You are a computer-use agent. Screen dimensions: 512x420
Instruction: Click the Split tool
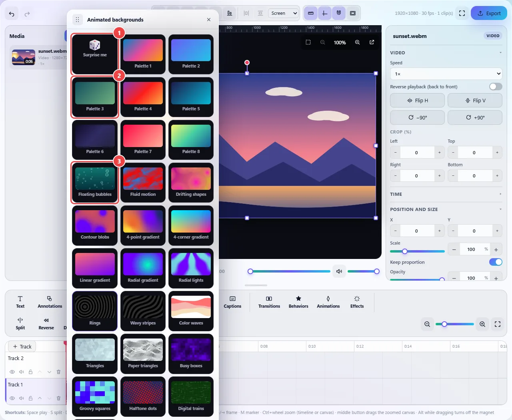click(20, 324)
